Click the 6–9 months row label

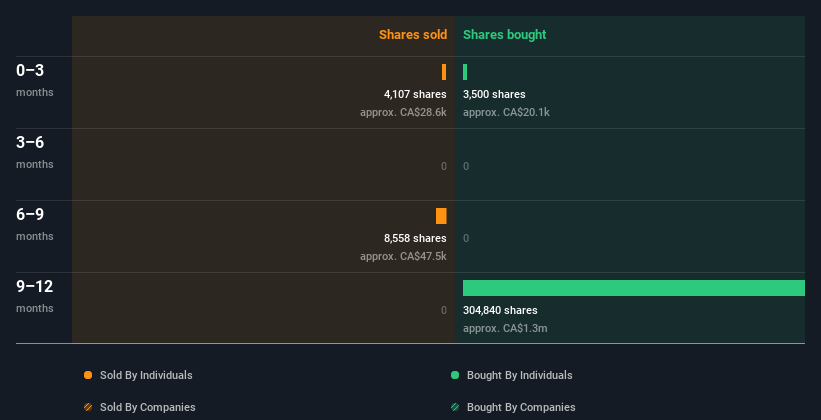click(x=35, y=224)
